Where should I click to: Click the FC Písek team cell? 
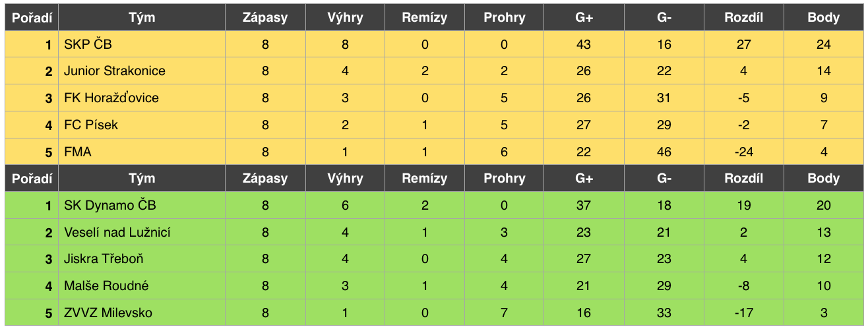(x=142, y=125)
